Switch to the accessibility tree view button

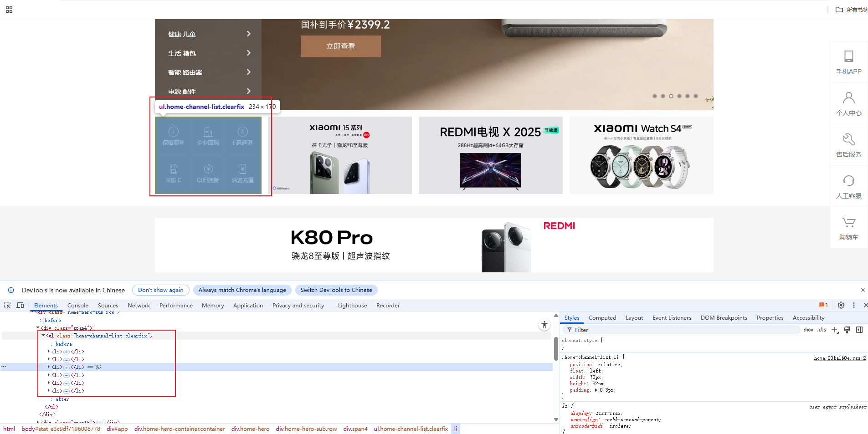[x=544, y=325]
